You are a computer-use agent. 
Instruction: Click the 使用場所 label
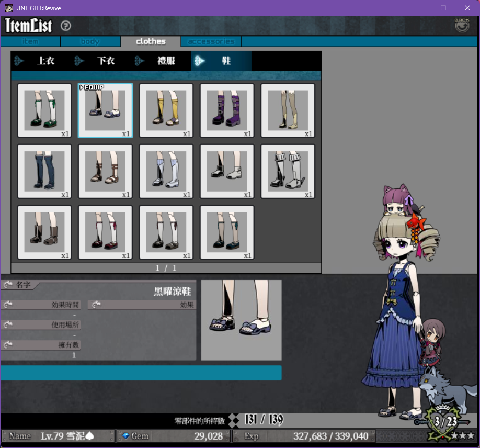point(65,324)
